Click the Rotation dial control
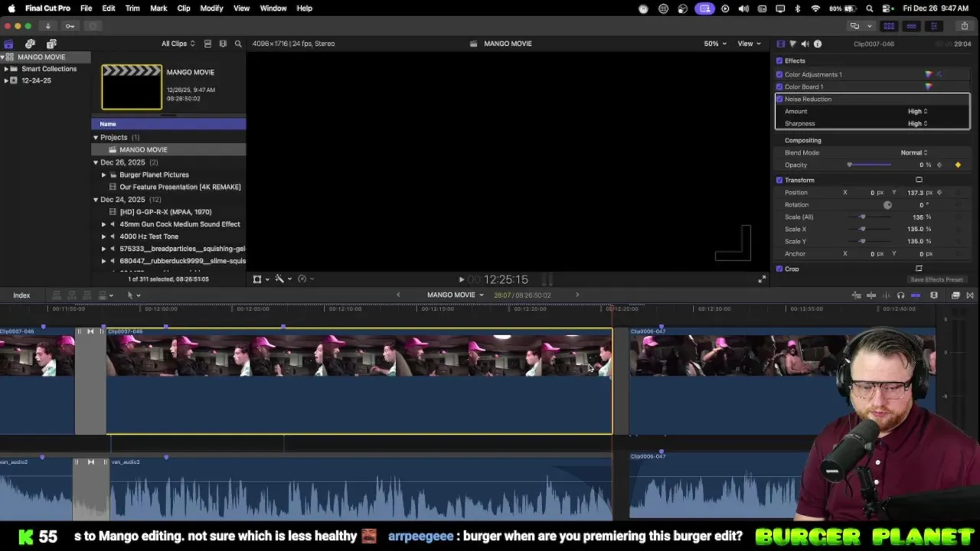 [x=887, y=204]
